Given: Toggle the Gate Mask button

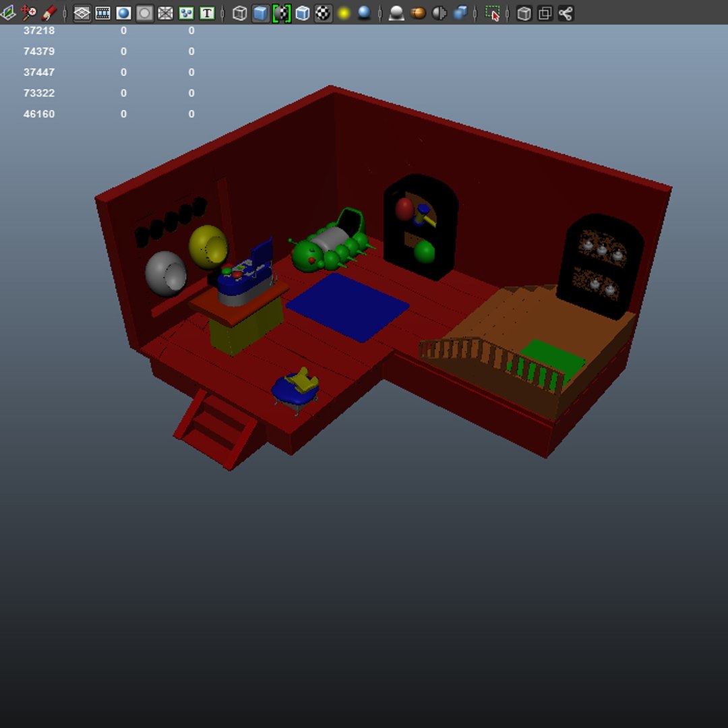Looking at the screenshot, I should click(x=144, y=13).
